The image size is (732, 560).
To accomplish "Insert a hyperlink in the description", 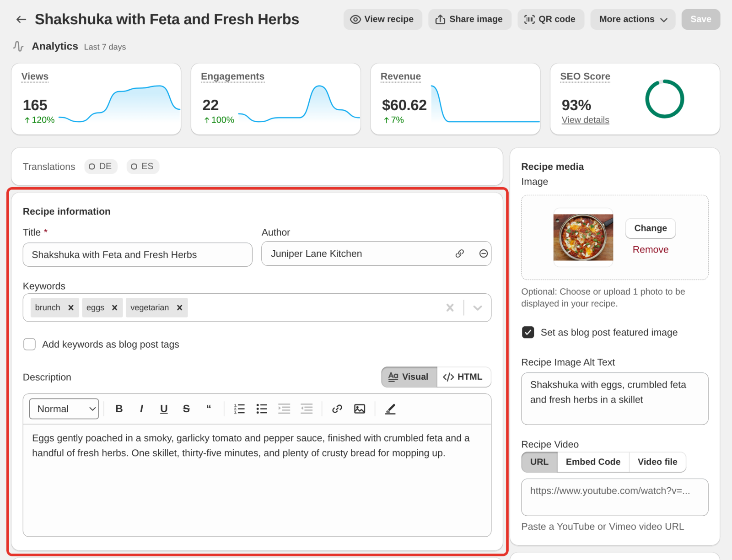I will click(337, 409).
